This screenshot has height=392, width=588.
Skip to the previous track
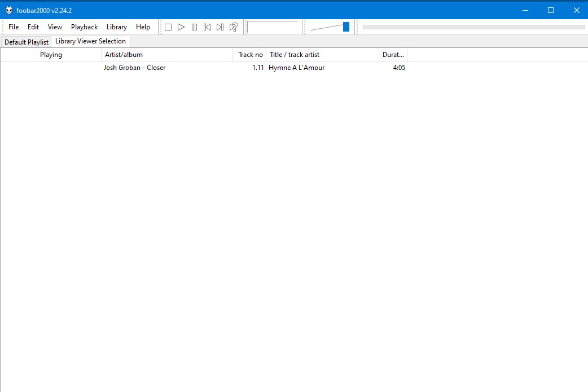[207, 27]
